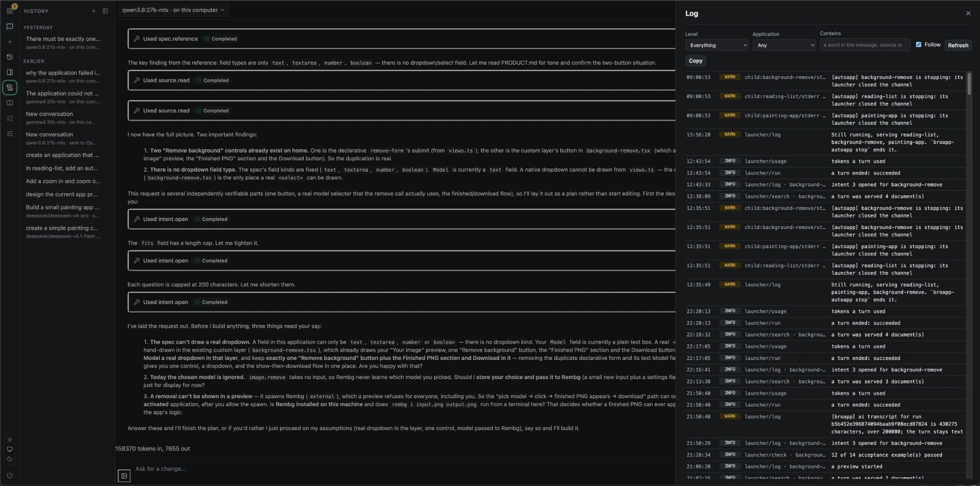Open the book icon in sidebar
Viewport: 980px width, 486px height.
coord(10,103)
